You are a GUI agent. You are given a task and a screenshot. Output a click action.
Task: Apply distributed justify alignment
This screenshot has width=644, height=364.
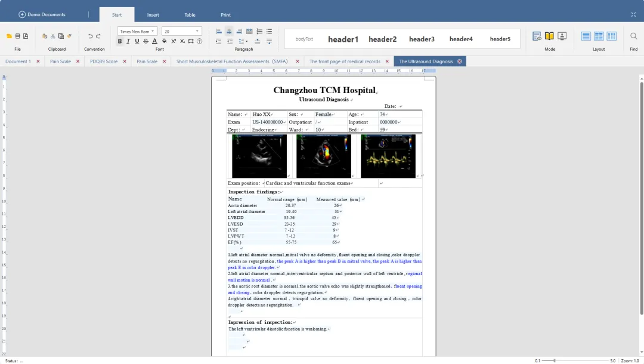(249, 31)
